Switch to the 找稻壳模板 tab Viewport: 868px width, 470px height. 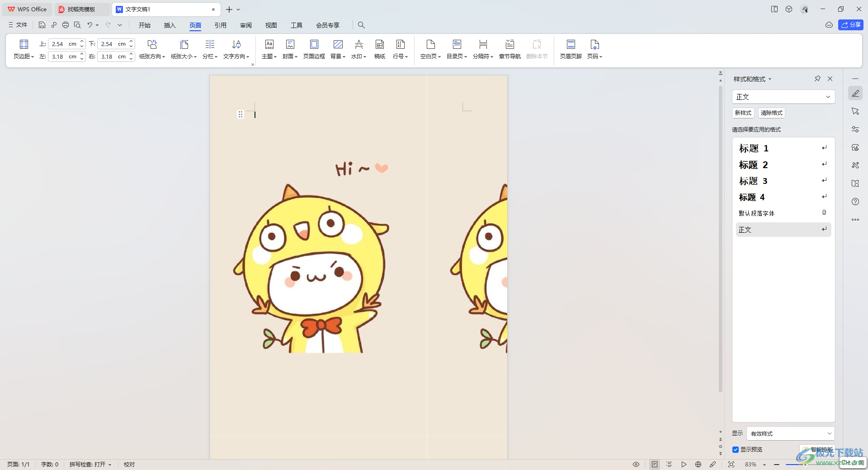click(x=81, y=9)
